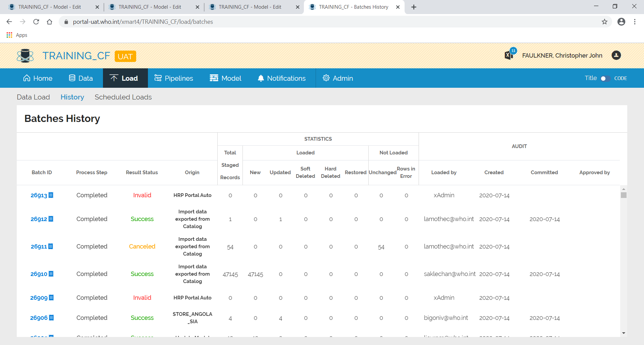Click user name FAULKNER, Christopher John

click(562, 55)
